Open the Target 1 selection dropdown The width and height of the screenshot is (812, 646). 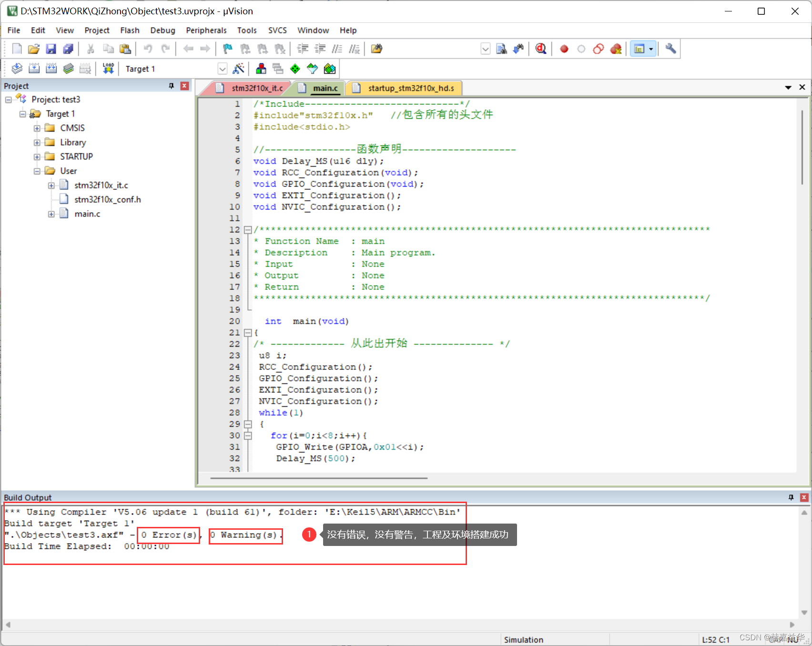(x=222, y=69)
